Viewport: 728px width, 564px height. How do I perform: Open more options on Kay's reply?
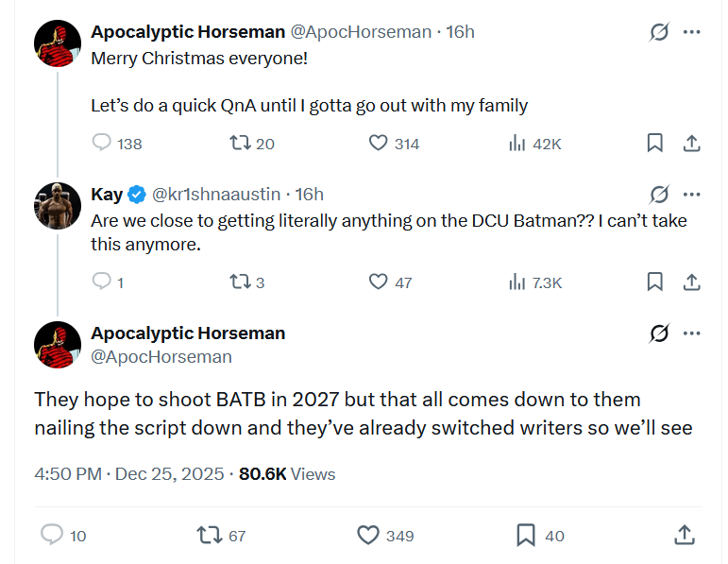692,195
